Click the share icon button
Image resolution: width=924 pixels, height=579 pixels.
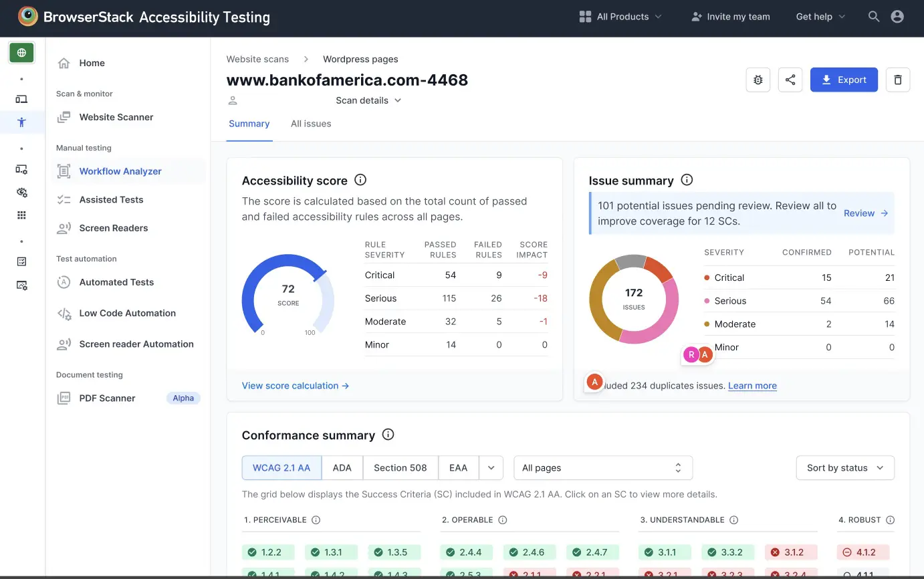click(x=790, y=80)
